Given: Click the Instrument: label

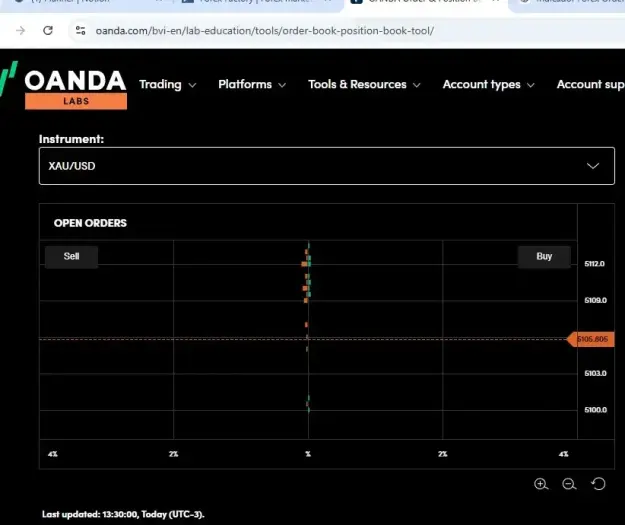Looking at the screenshot, I should [x=71, y=139].
